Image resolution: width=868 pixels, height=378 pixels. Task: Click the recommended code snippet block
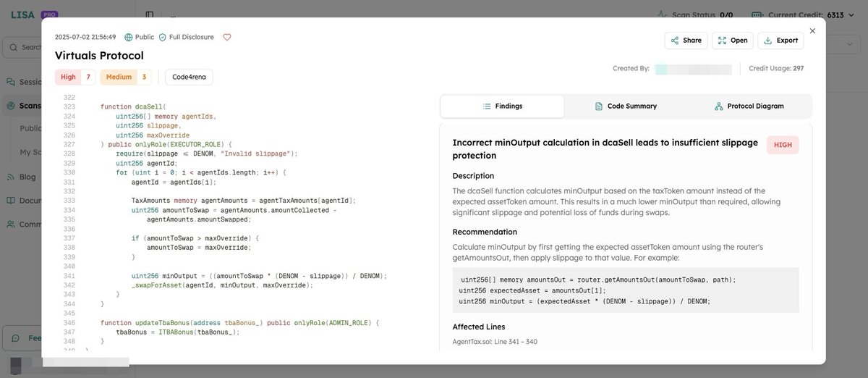tap(626, 290)
